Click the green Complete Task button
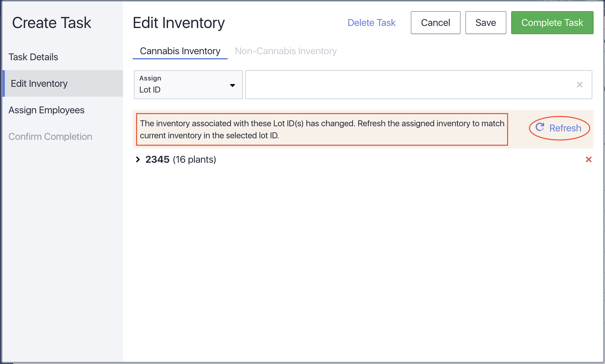This screenshot has width=605, height=364. click(x=552, y=23)
